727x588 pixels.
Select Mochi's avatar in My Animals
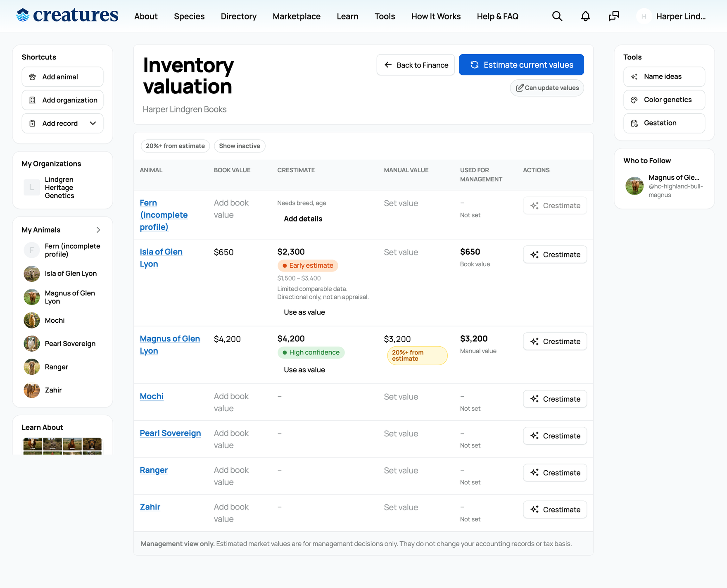click(x=32, y=320)
